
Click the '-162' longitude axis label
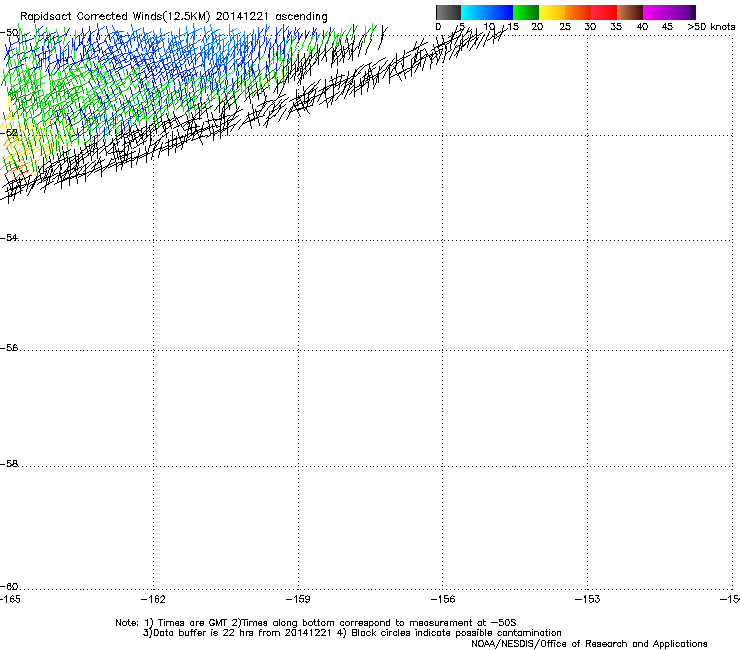pos(153,599)
